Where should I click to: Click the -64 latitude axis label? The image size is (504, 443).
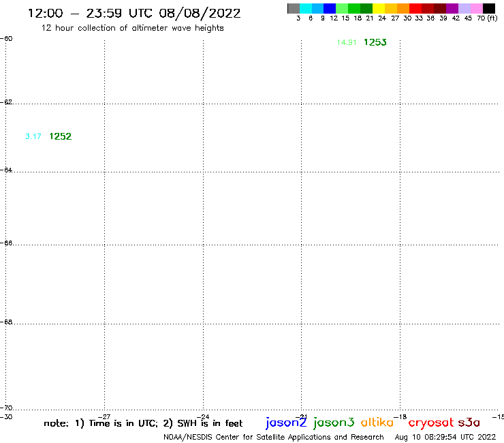[x=6, y=170]
